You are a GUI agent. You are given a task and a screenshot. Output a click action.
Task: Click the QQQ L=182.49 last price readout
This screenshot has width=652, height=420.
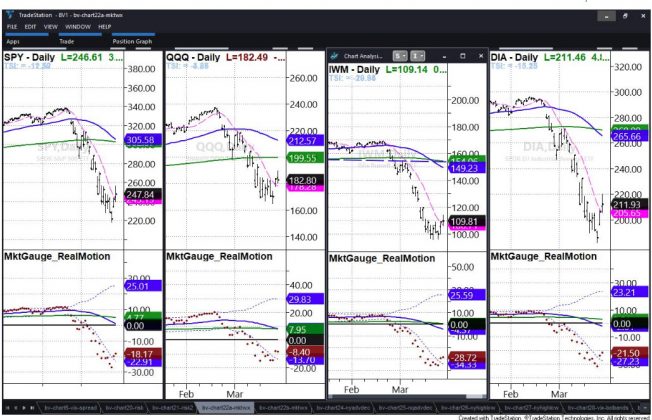[247, 57]
